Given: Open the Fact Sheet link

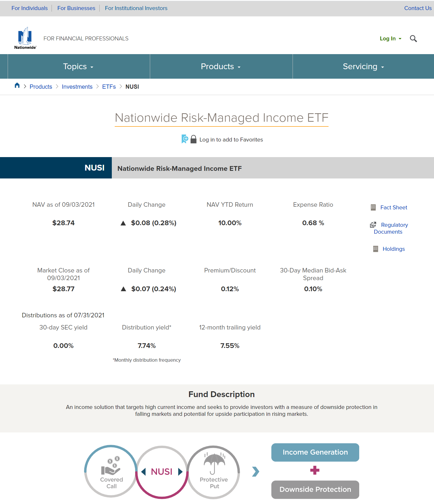Looking at the screenshot, I should click(394, 208).
